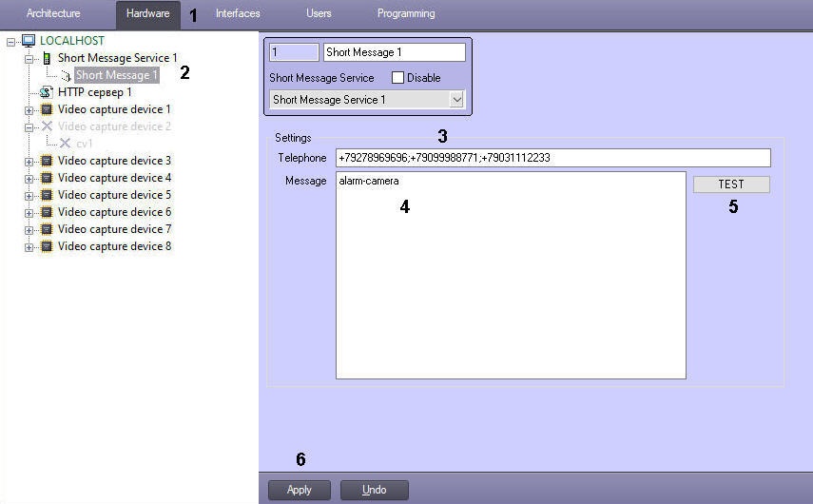Select Video capture device 6 label

tap(114, 212)
